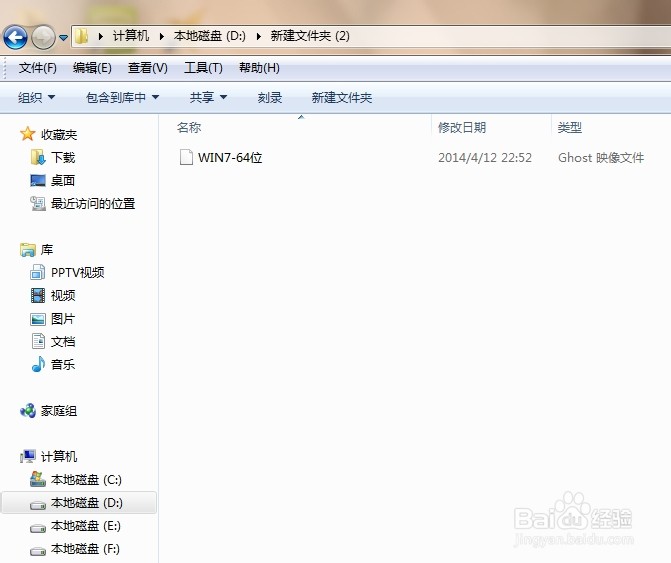Viewport: 671px width, 563px height.
Task: Click the PPTV视频 library icon
Action: click(x=38, y=272)
